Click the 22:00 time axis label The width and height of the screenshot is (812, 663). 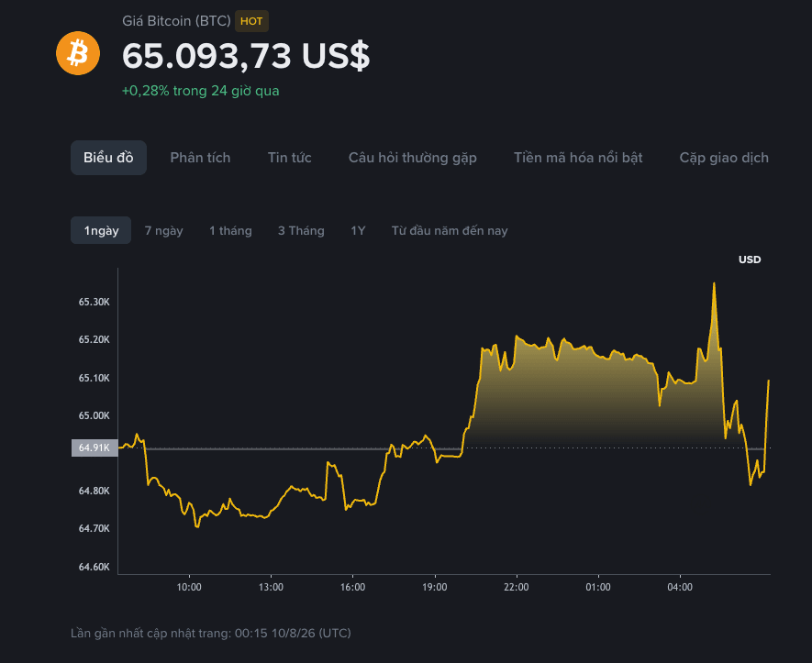tap(517, 587)
